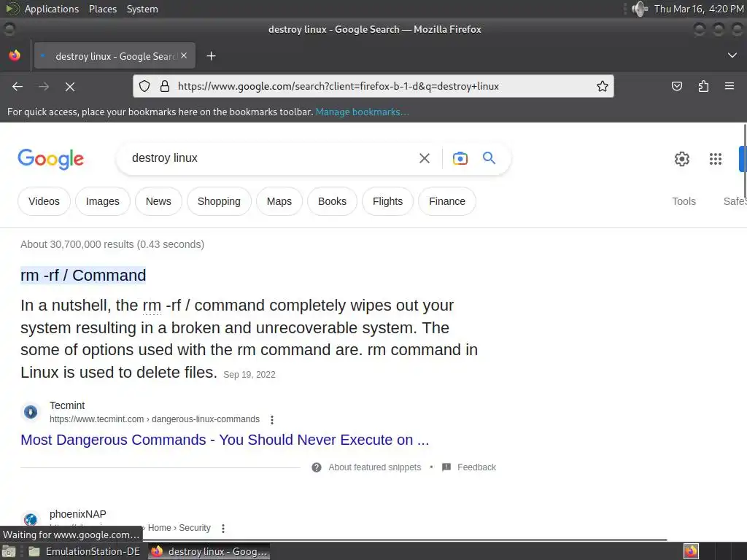
Task: Open the Firefox hamburger menu
Action: (x=729, y=86)
